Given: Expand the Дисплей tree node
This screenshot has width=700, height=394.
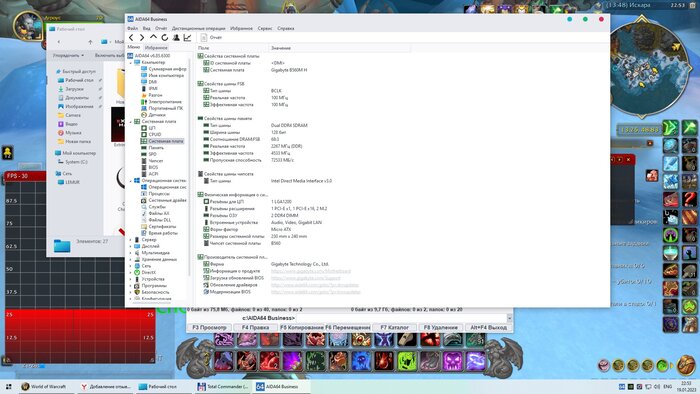Looking at the screenshot, I should click(131, 246).
